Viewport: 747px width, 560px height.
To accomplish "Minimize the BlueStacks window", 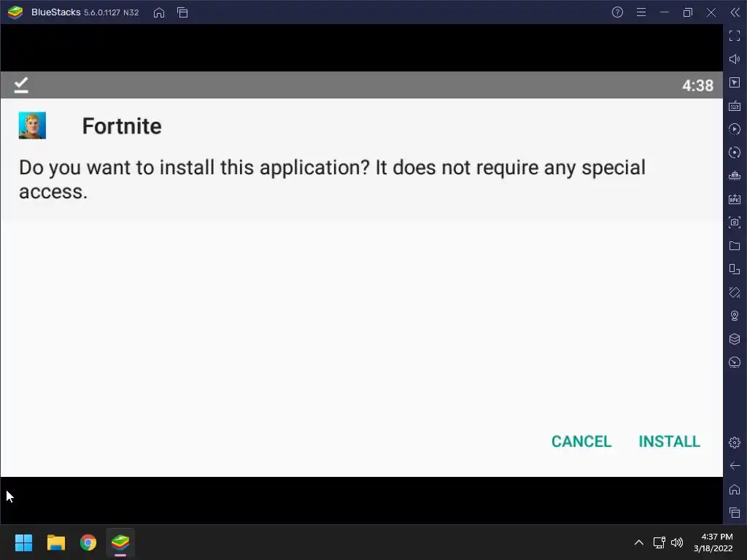I will tap(665, 12).
